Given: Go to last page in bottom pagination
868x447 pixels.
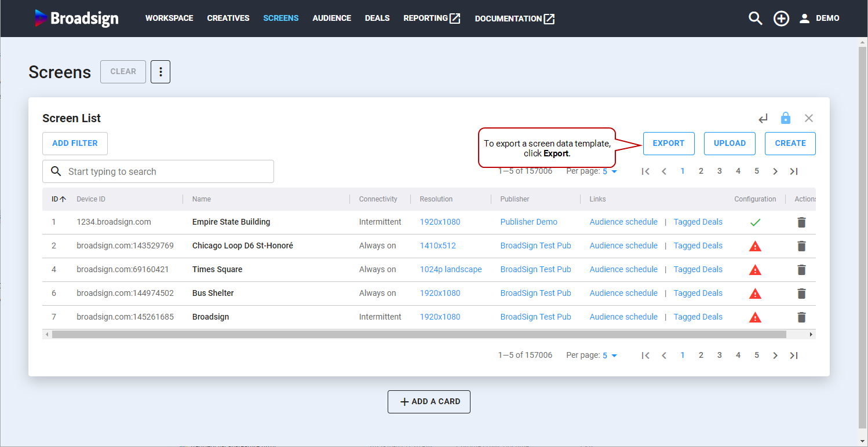Looking at the screenshot, I should tap(794, 356).
